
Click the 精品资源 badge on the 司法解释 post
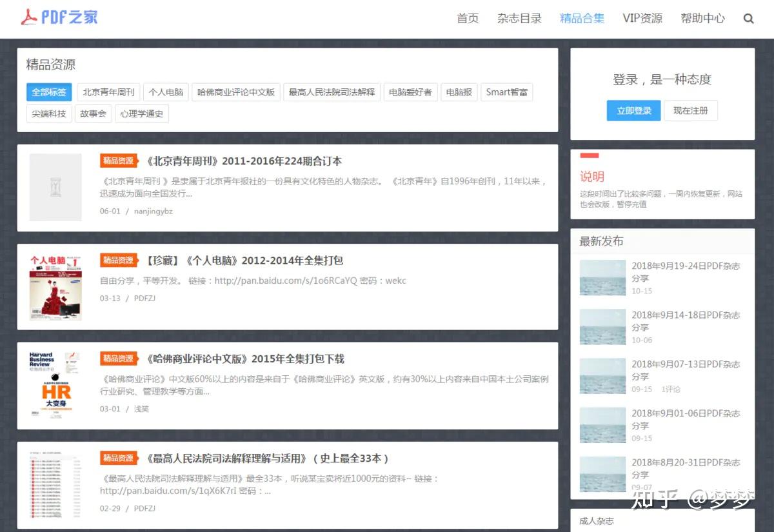click(x=118, y=458)
